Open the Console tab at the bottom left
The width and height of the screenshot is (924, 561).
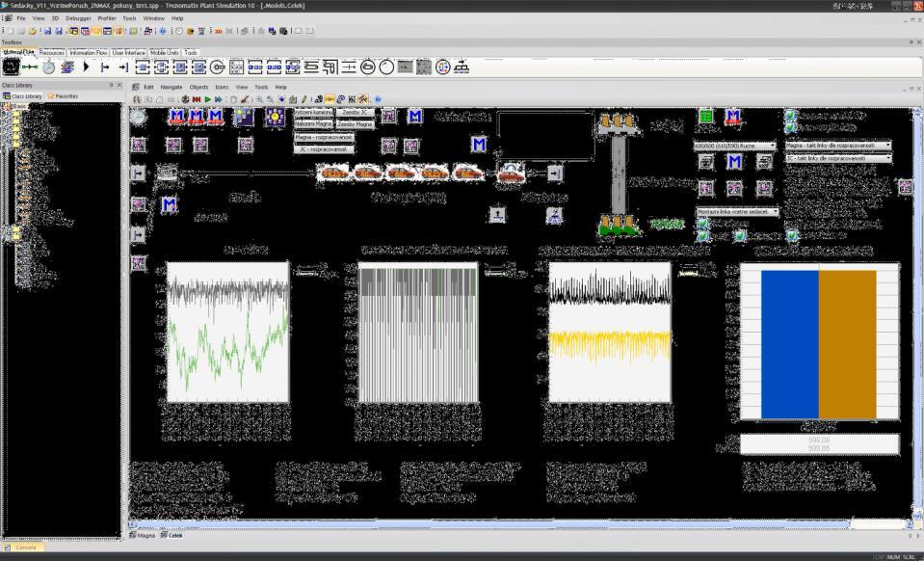(22, 548)
